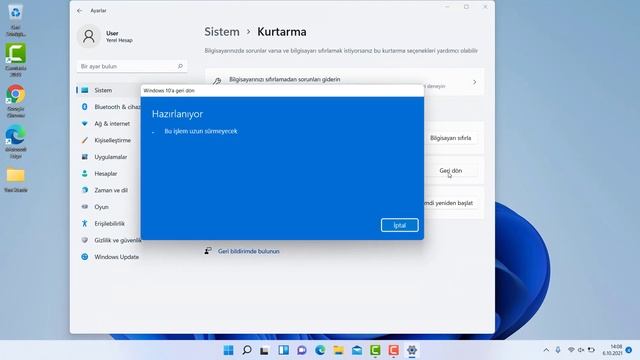Open Bluetooth & cihazlar in the sidebar
Screen dimensions: 640x360
point(117,107)
